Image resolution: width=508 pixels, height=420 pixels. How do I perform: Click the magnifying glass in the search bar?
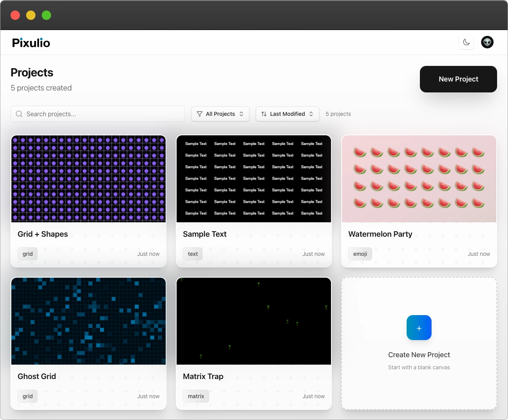click(x=19, y=114)
